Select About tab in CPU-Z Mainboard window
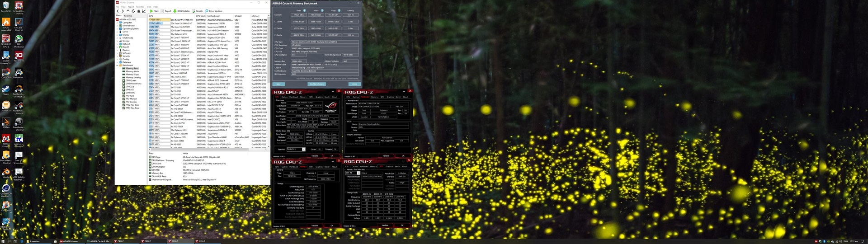 [x=406, y=97]
